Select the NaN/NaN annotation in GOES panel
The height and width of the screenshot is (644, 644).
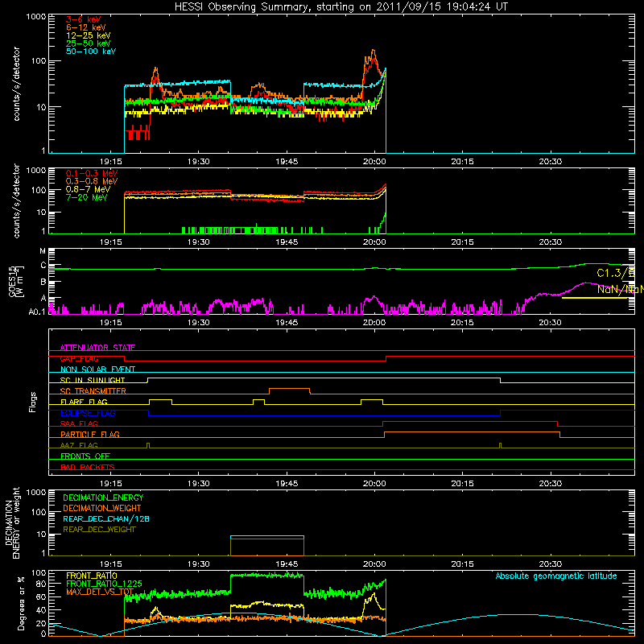coord(620,289)
